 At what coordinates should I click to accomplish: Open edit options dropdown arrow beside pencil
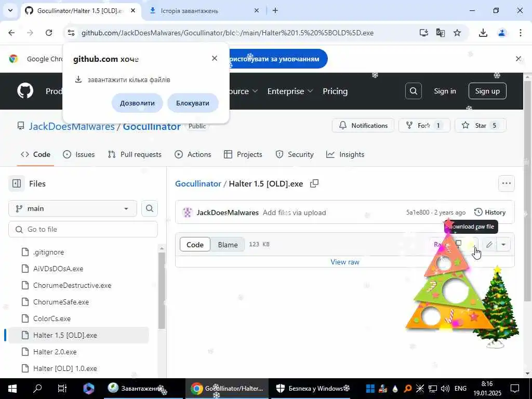click(x=503, y=244)
